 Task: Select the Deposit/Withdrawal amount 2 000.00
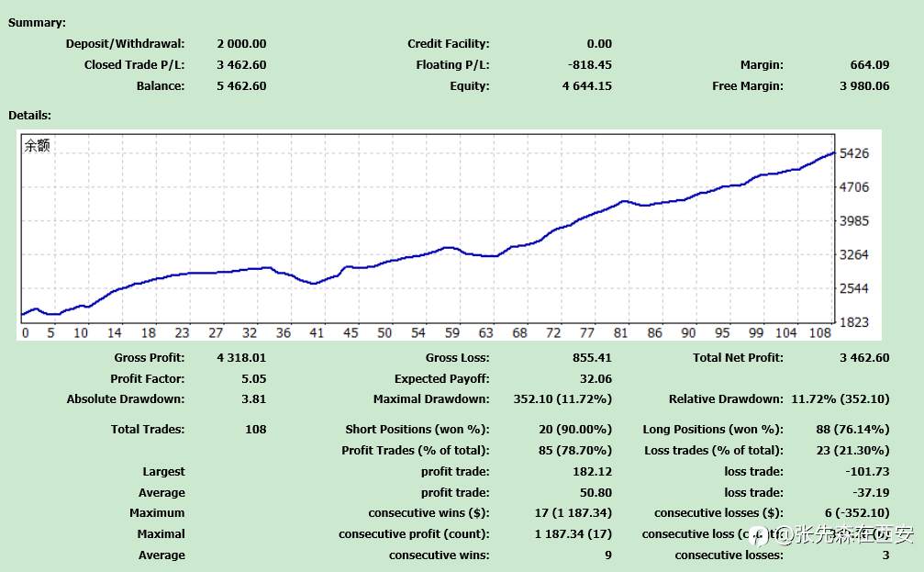pos(241,44)
